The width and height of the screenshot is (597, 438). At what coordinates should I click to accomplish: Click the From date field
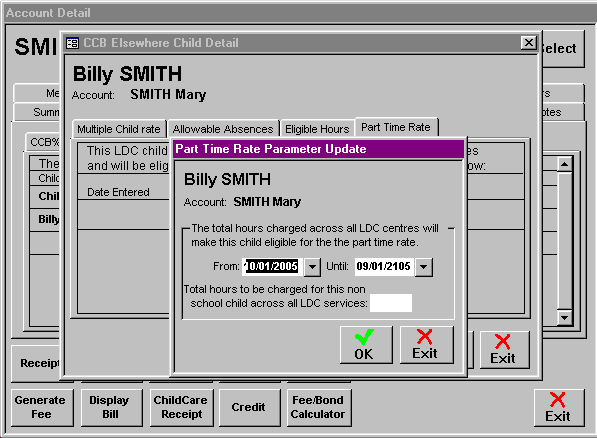[x=273, y=267]
